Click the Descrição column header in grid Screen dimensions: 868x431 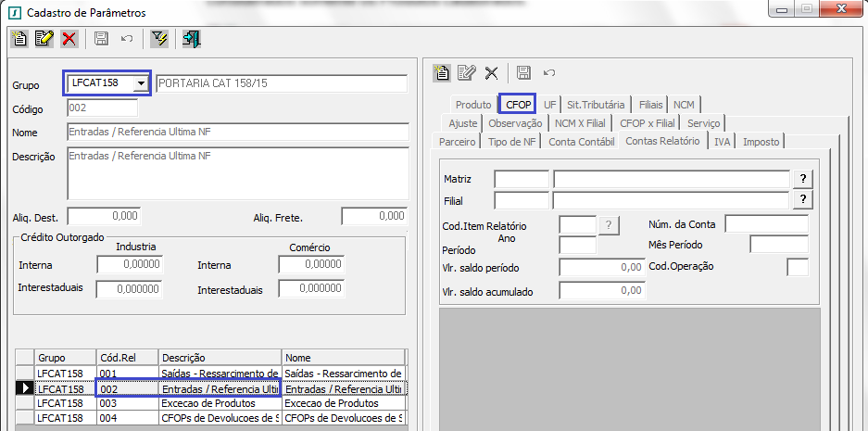(220, 358)
